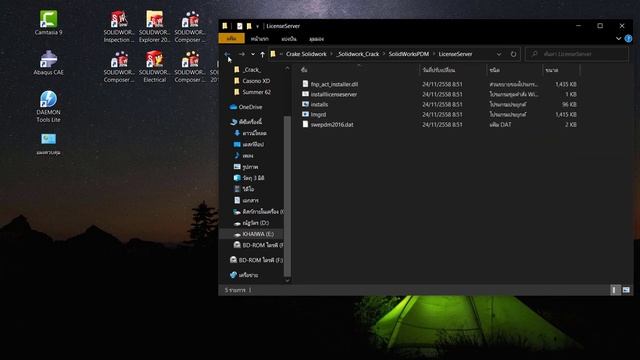Switch to the Home ribbon tab
640x360 pixels.
click(260, 39)
